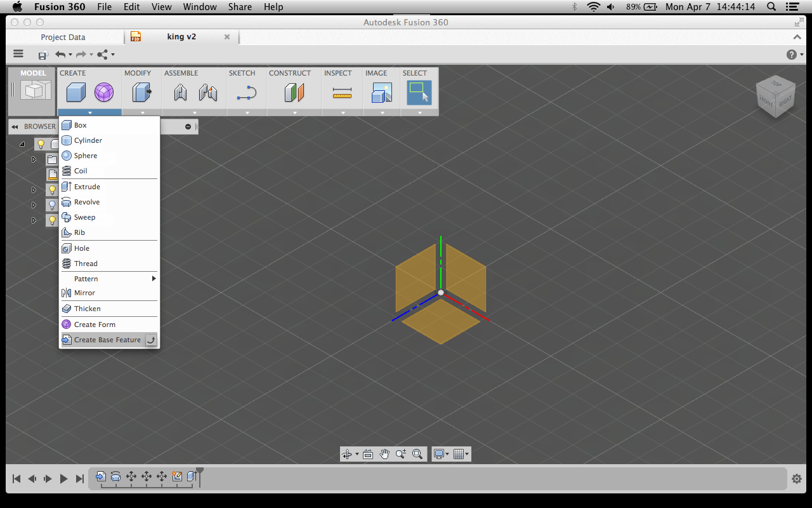812x508 pixels.
Task: Open the Pattern submenu
Action: pyautogui.click(x=108, y=279)
